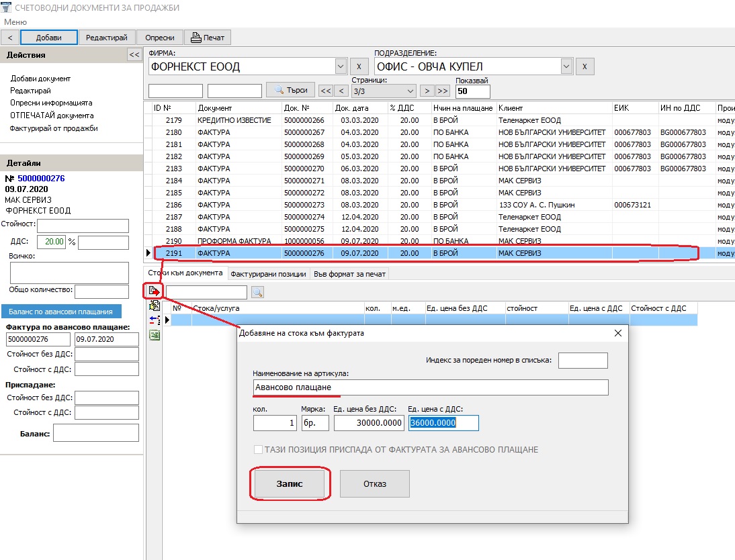This screenshot has height=560, width=735.
Task: Clear the ФИРМА selection with X button
Action: [359, 66]
